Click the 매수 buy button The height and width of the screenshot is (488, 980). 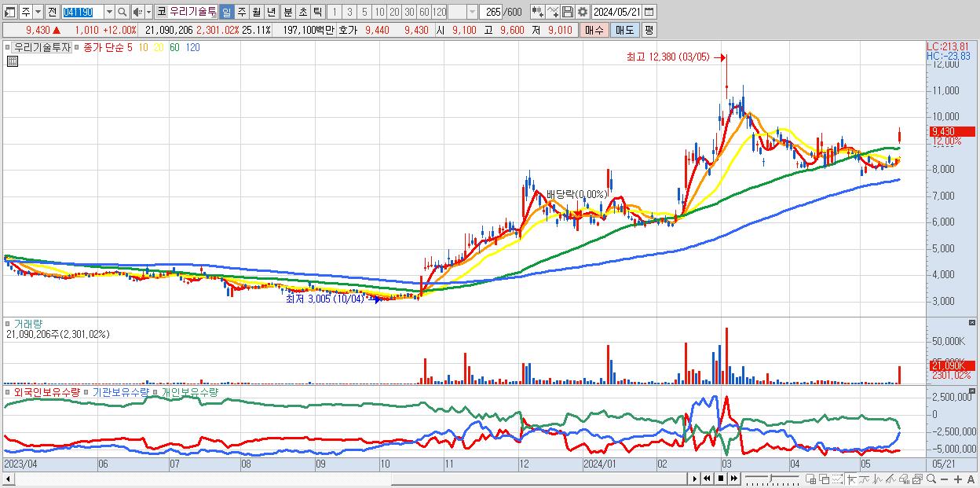pyautogui.click(x=594, y=30)
